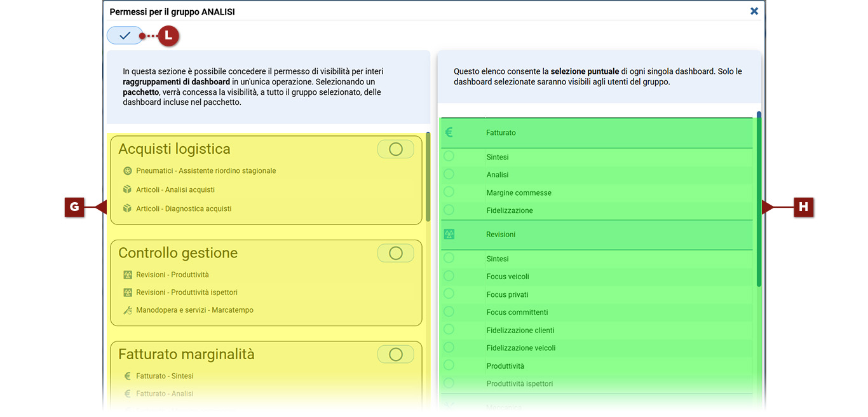Click the Controllo gestione package title
Screen dimensions: 868x417
click(x=178, y=253)
